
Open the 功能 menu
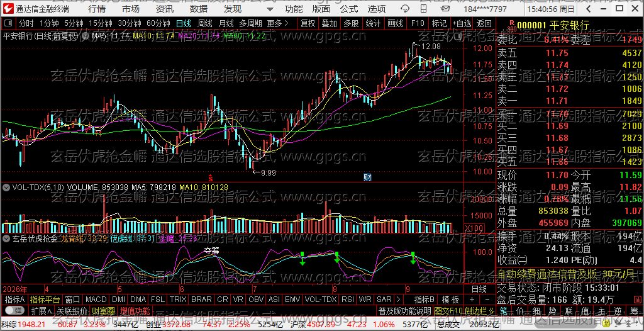click(x=294, y=9)
